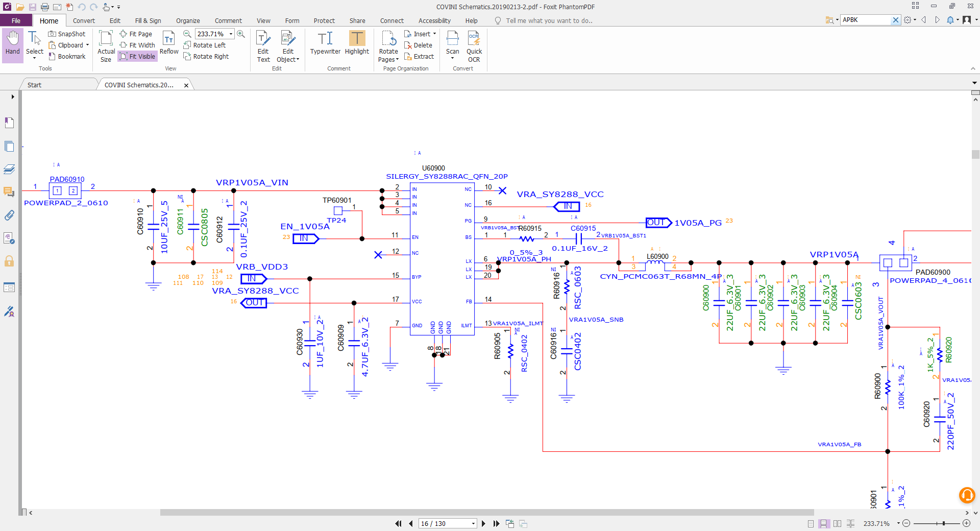
Task: Activate the Edit Text tool
Action: pyautogui.click(x=263, y=46)
